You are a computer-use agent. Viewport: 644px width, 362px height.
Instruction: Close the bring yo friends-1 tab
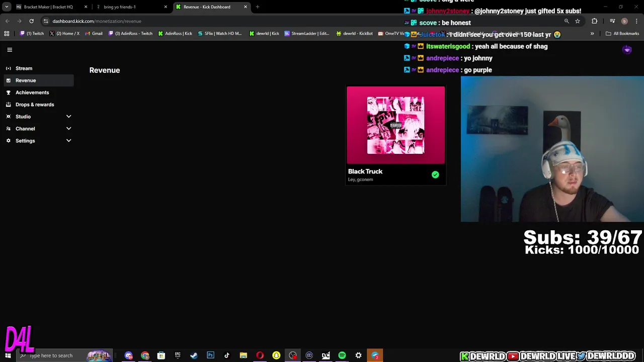tap(166, 7)
